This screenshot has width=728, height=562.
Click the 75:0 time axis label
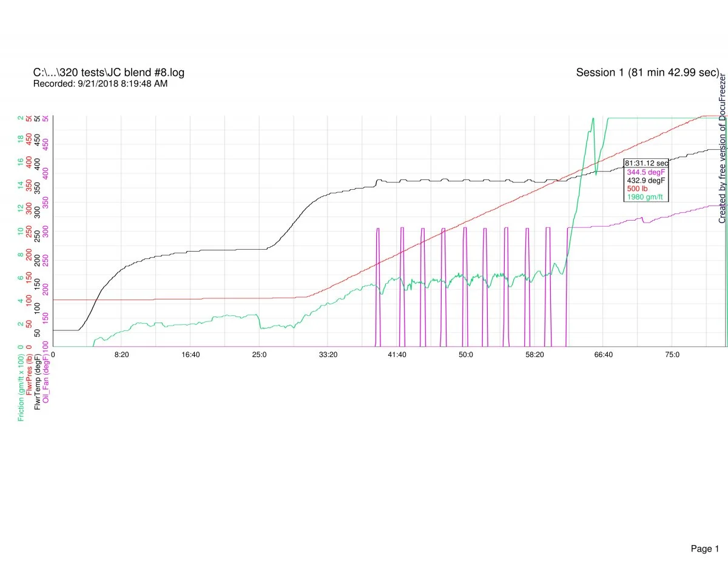pos(672,355)
